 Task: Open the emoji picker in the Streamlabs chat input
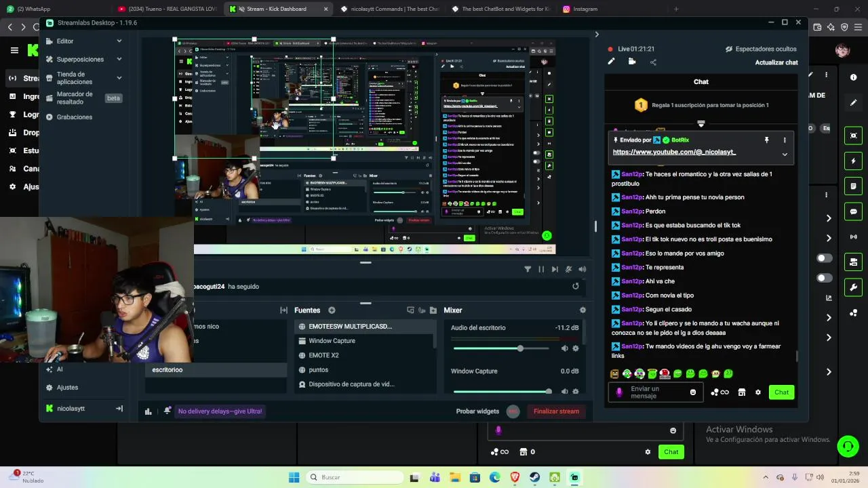coord(693,392)
